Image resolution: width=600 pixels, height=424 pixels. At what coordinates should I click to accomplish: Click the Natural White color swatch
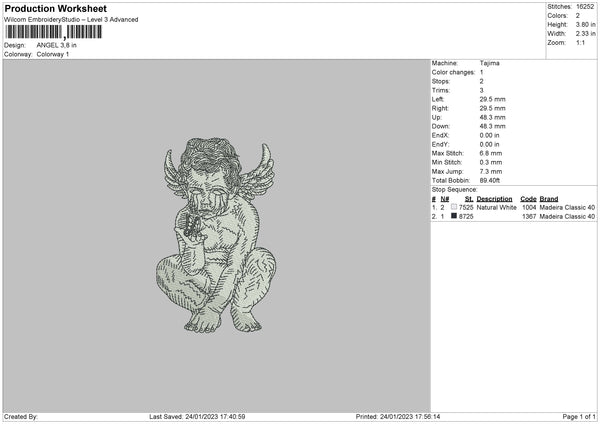pyautogui.click(x=454, y=207)
